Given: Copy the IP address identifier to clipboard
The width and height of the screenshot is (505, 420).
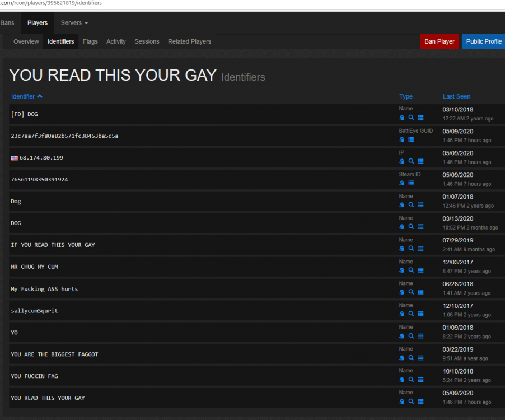Looking at the screenshot, I should (401, 161).
